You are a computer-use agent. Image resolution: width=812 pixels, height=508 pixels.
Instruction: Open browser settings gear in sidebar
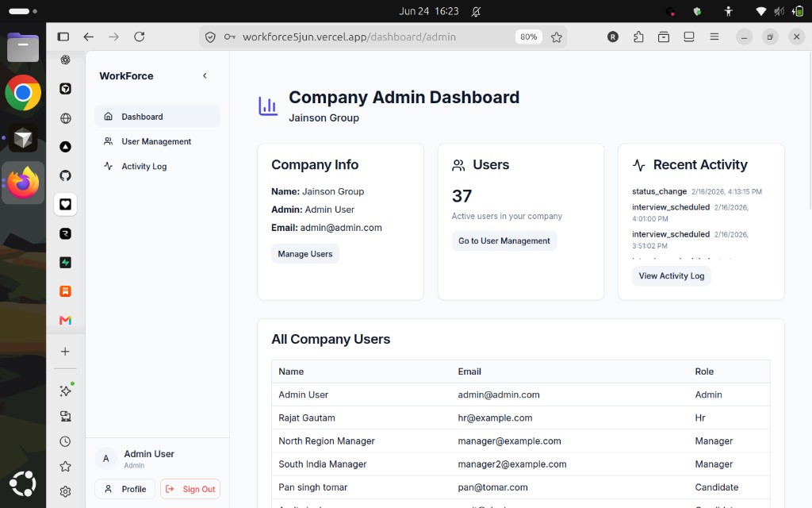[65, 491]
